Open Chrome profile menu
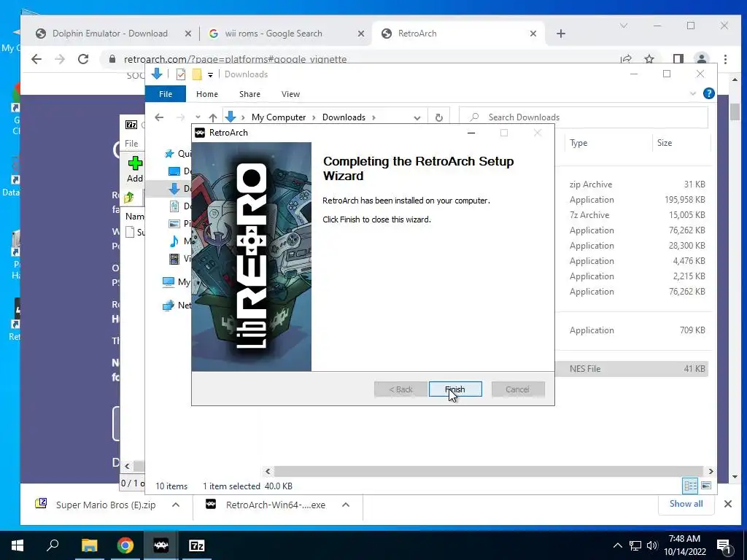This screenshot has width=747, height=560. pyautogui.click(x=702, y=59)
